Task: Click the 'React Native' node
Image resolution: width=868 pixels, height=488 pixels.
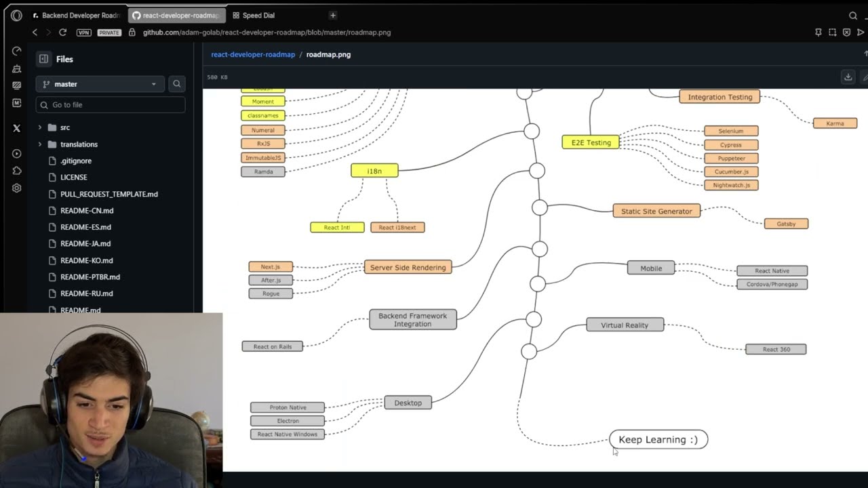Action: tap(772, 270)
